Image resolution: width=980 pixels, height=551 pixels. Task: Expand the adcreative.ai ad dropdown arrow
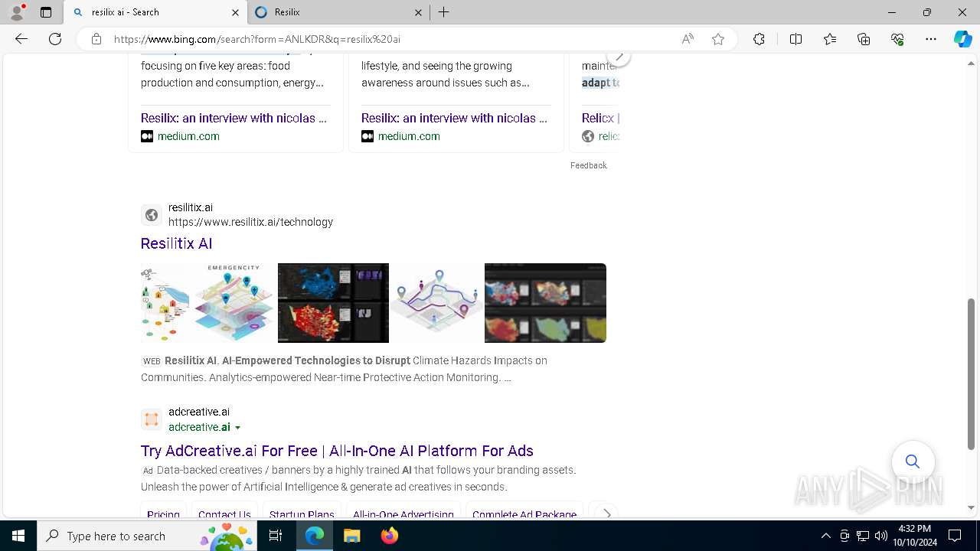pyautogui.click(x=237, y=428)
